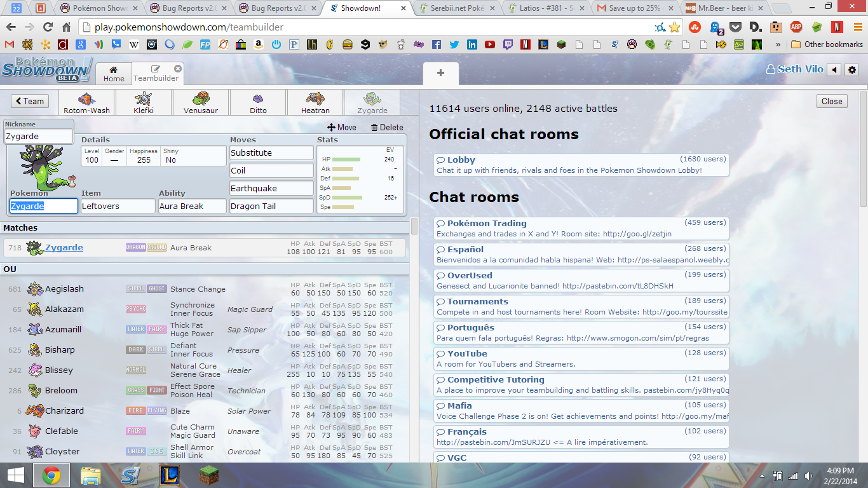This screenshot has width=868, height=488.
Task: Go back with the Team button
Action: coord(30,101)
